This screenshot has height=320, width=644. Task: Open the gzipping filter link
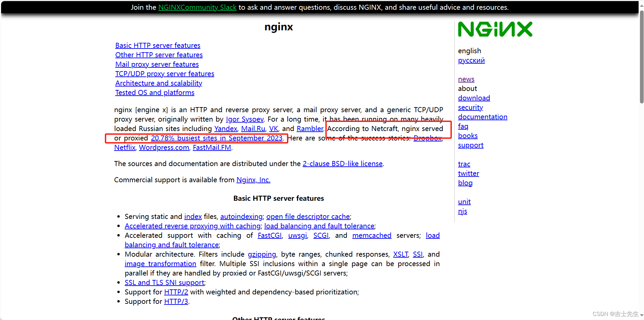[262, 254]
